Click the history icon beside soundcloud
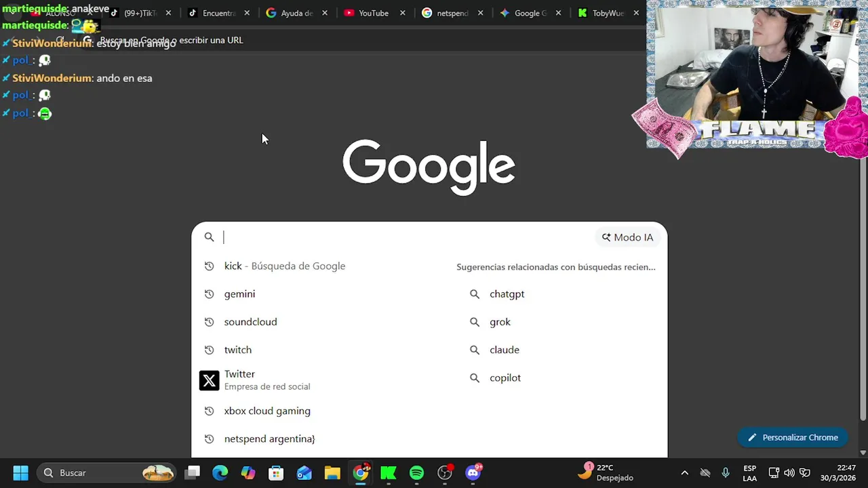 click(x=209, y=322)
